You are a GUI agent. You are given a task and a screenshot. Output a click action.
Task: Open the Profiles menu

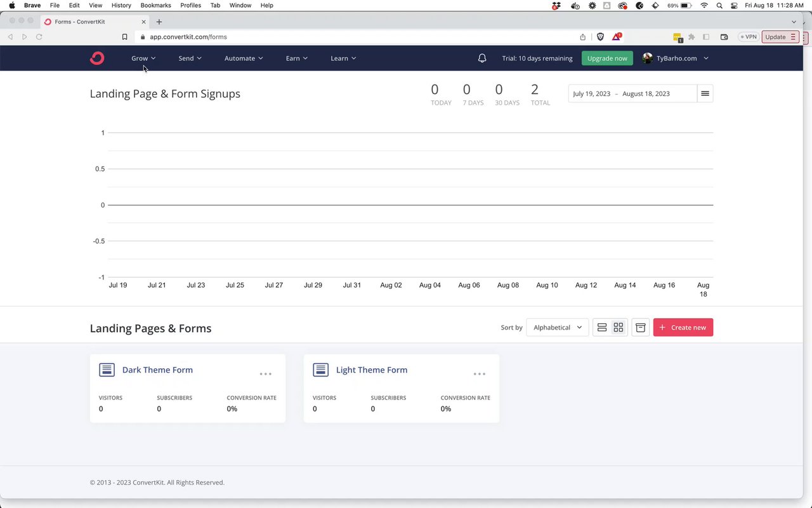coord(190,5)
